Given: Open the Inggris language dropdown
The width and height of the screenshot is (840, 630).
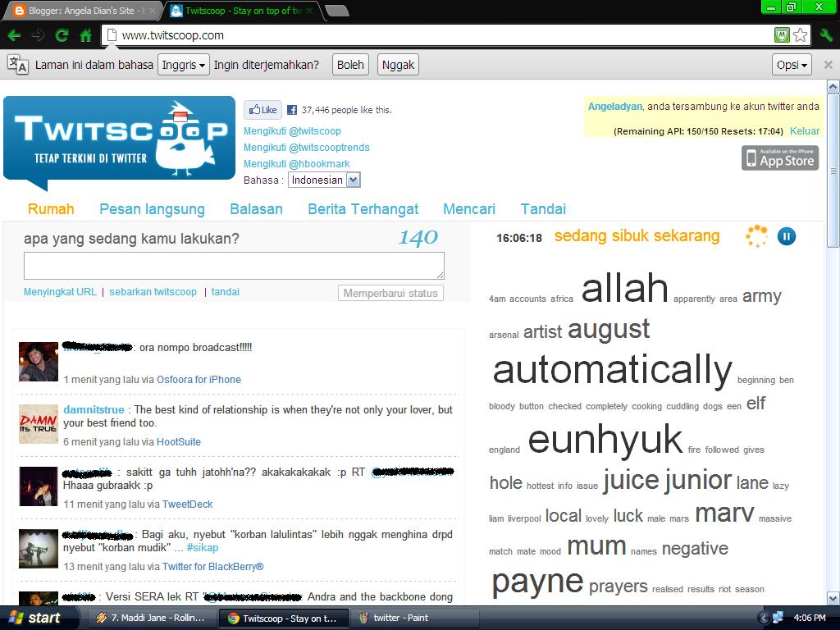Looking at the screenshot, I should 183,65.
